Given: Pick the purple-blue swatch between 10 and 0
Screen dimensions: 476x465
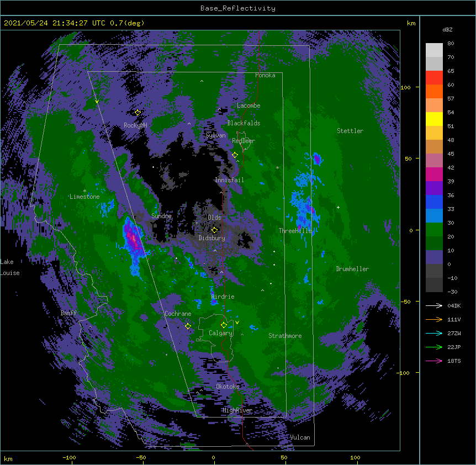Looking at the screenshot, I should (x=434, y=257).
